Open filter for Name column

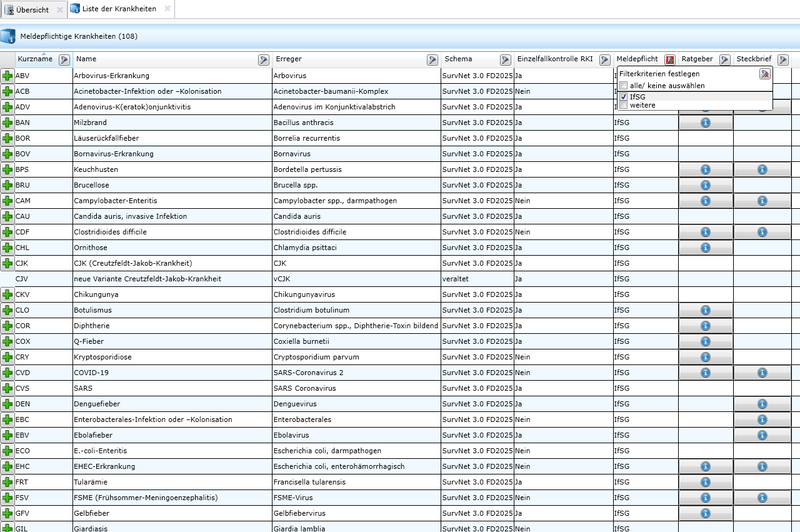(264, 59)
